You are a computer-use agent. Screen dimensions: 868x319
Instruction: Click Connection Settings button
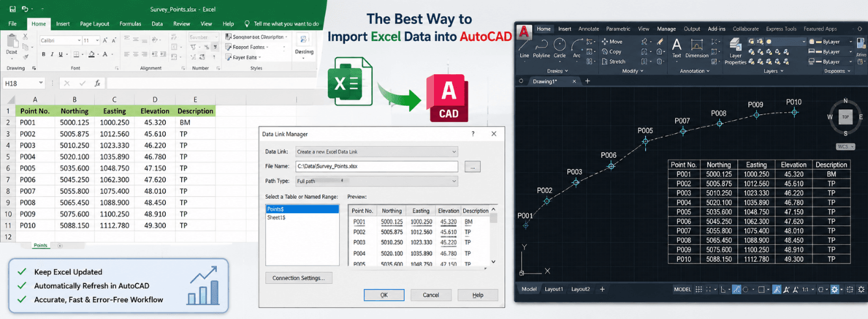298,278
